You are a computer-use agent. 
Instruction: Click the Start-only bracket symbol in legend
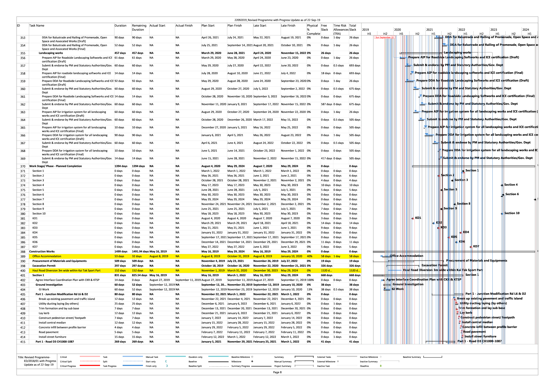pyautogui.click(x=166, y=361)
